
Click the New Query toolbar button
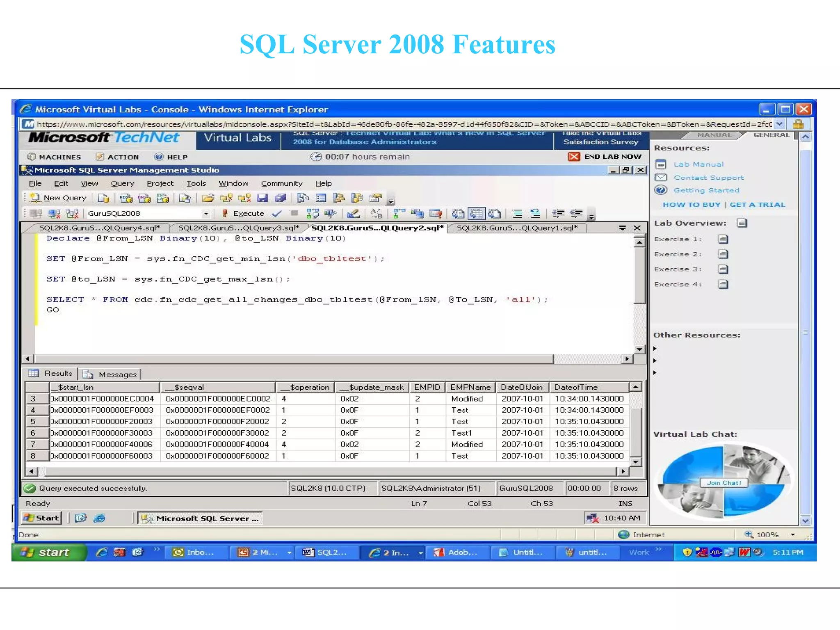click(59, 198)
